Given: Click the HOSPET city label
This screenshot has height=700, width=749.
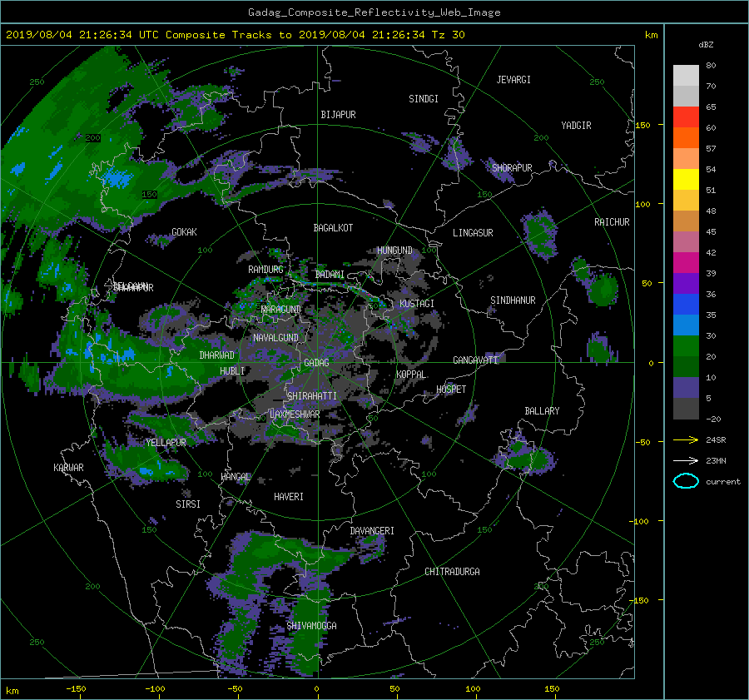Looking at the screenshot, I should click(x=451, y=390).
